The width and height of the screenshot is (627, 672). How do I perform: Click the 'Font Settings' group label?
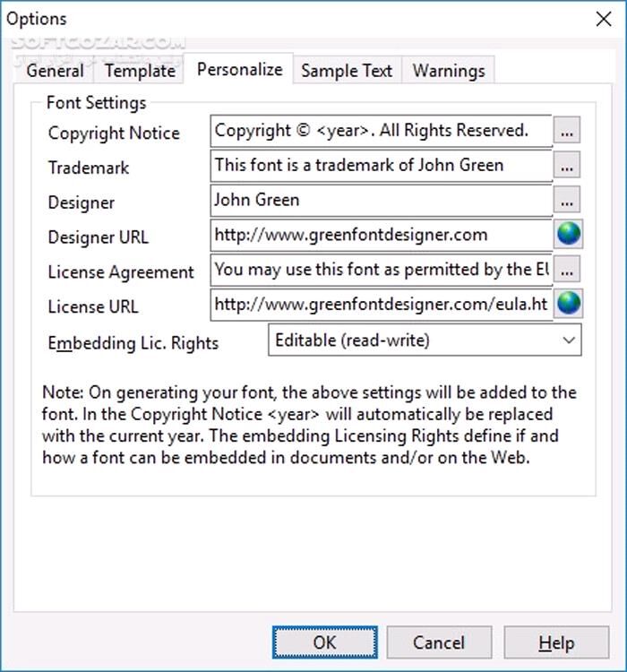pyautogui.click(x=96, y=103)
